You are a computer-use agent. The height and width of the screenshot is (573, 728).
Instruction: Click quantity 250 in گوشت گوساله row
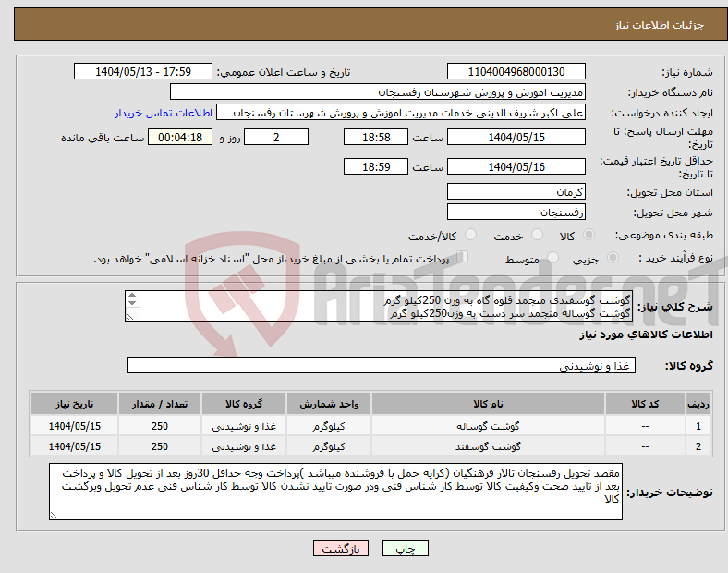[160, 426]
